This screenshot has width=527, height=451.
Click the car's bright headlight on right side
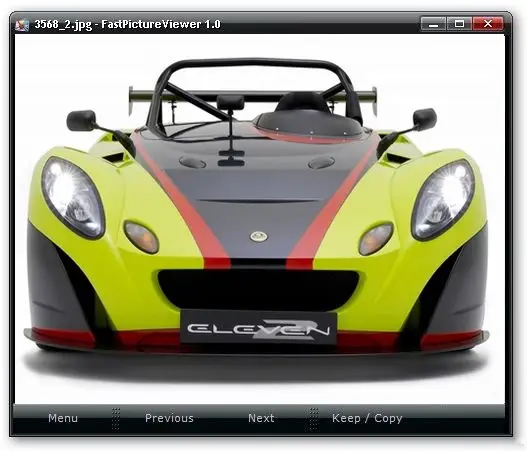pos(443,200)
